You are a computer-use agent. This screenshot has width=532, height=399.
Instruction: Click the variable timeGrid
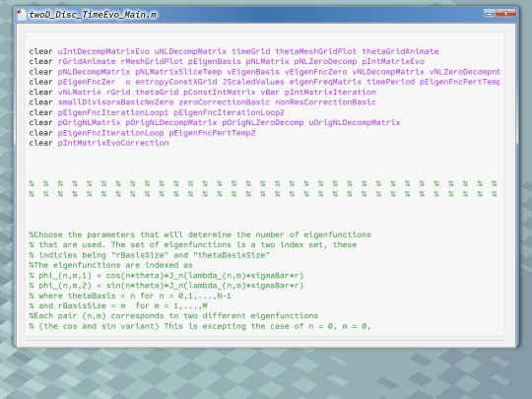(251, 51)
